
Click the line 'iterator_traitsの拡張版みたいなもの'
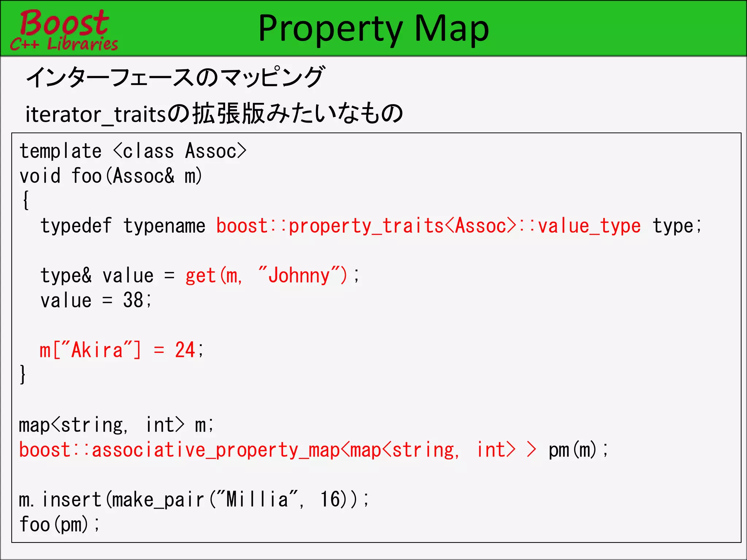click(214, 114)
